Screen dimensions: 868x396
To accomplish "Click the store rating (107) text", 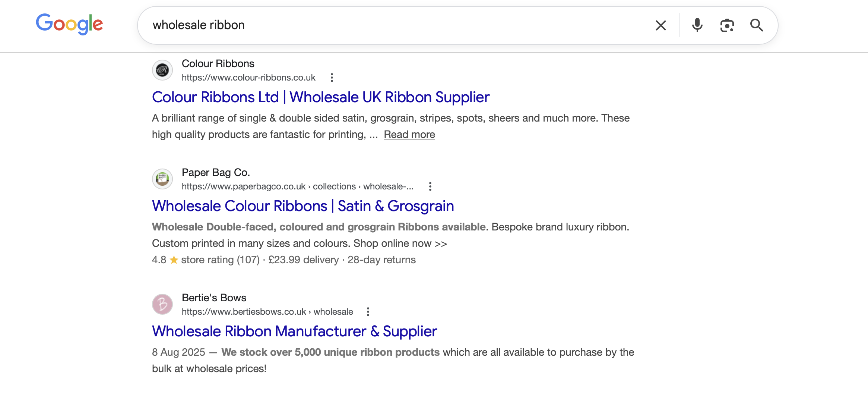I will pyautogui.click(x=220, y=260).
